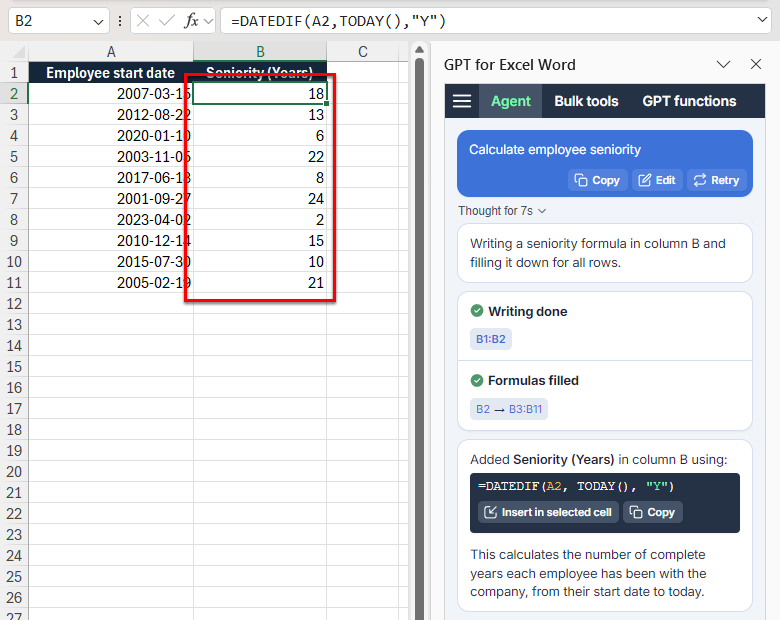Viewport: 780px width, 620px height.
Task: Click the 'Writing done' status line
Action: [519, 311]
